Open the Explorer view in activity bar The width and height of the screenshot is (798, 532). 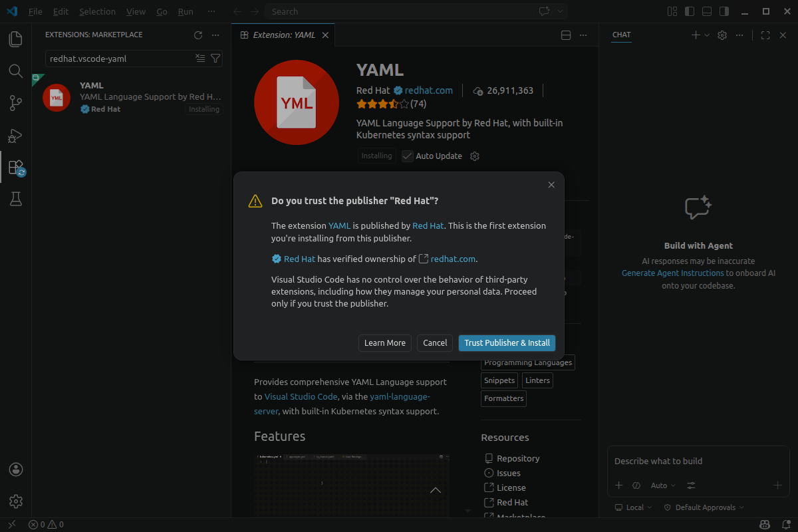coord(15,39)
